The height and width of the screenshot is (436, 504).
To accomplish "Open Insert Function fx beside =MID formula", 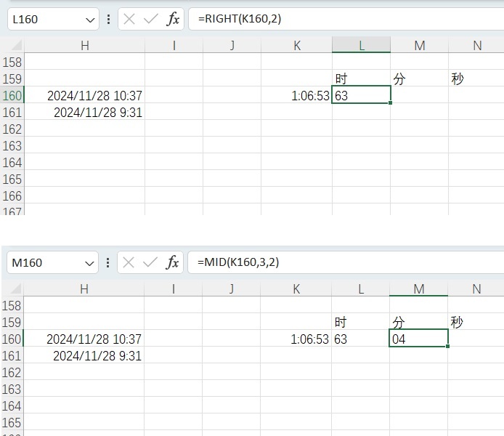I will [x=172, y=263].
